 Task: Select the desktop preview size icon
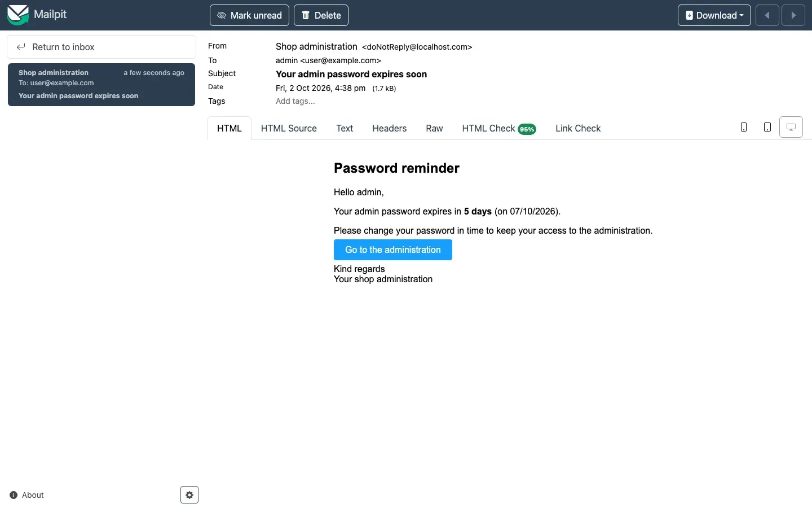[x=791, y=127]
